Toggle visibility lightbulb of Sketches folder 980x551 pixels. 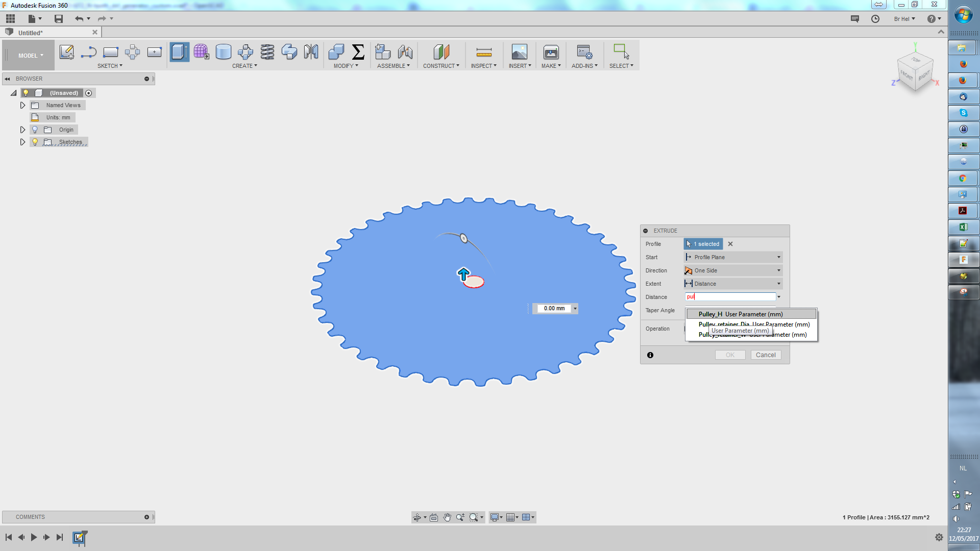point(35,142)
